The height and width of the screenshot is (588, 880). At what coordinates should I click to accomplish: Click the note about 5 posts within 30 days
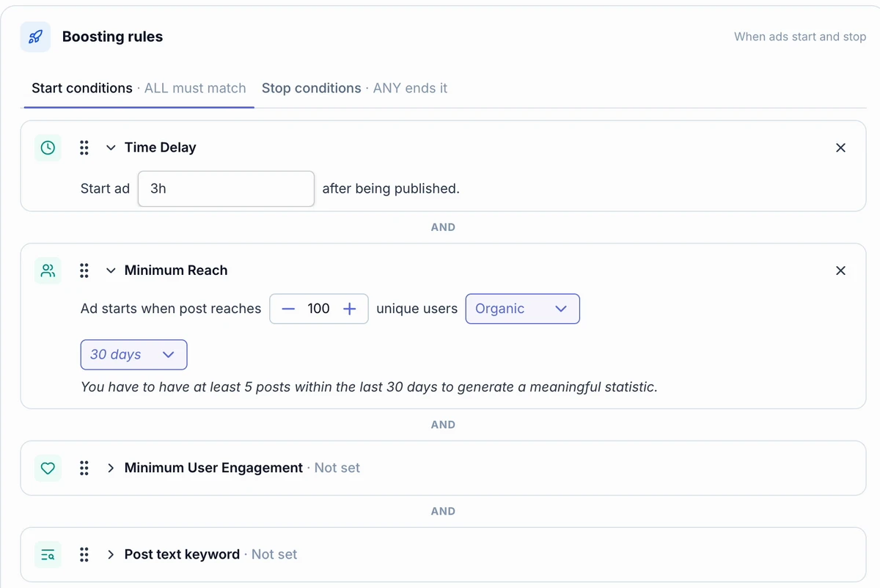pyautogui.click(x=369, y=386)
